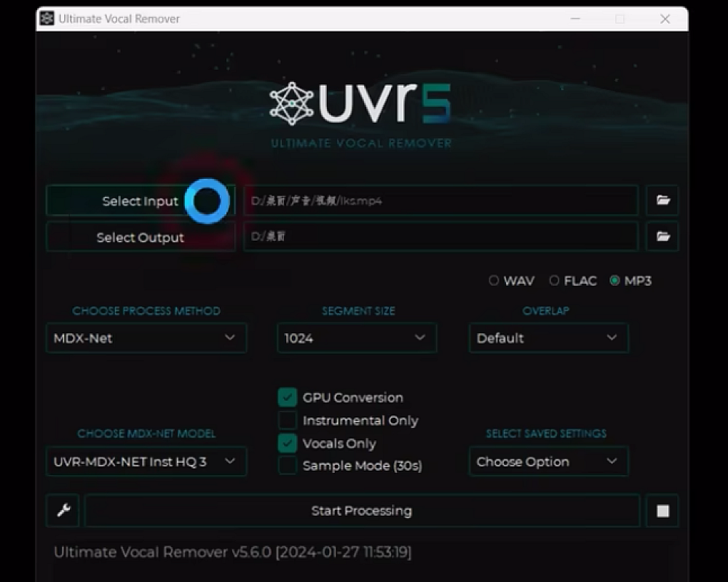This screenshot has height=582, width=728.
Task: Open the settings wrench icon
Action: [63, 511]
